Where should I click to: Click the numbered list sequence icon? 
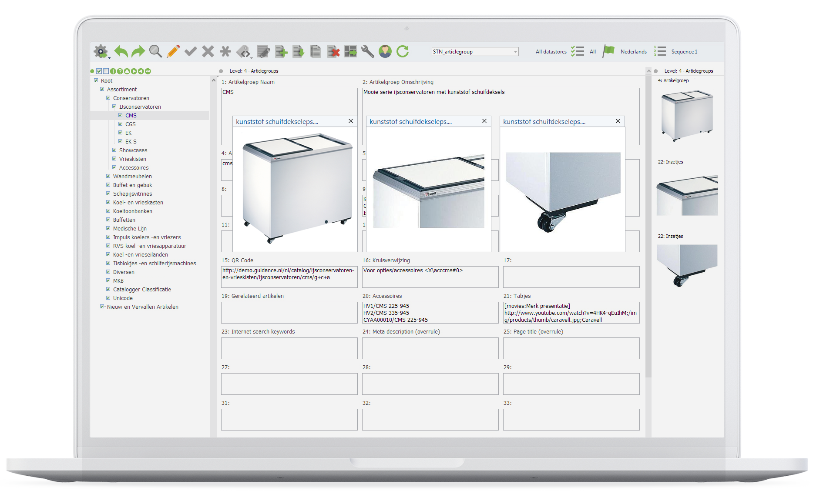pyautogui.click(x=660, y=51)
